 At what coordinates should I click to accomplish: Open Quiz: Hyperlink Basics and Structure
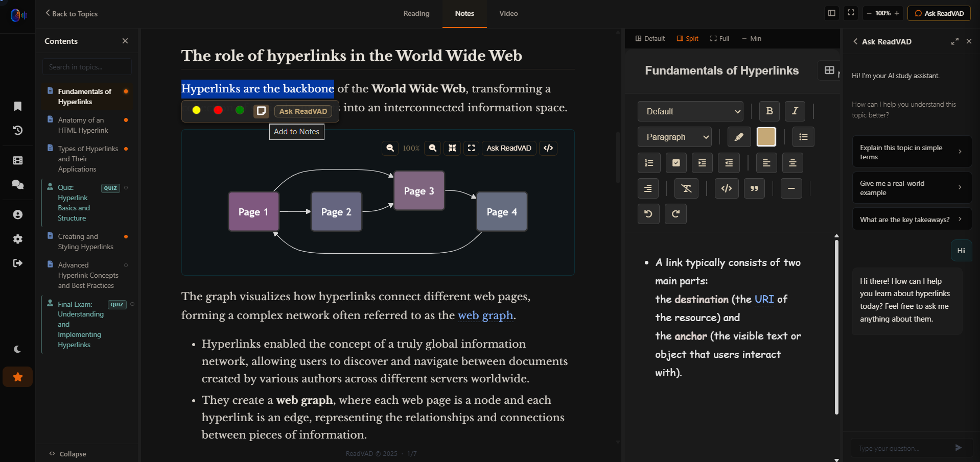click(87, 203)
